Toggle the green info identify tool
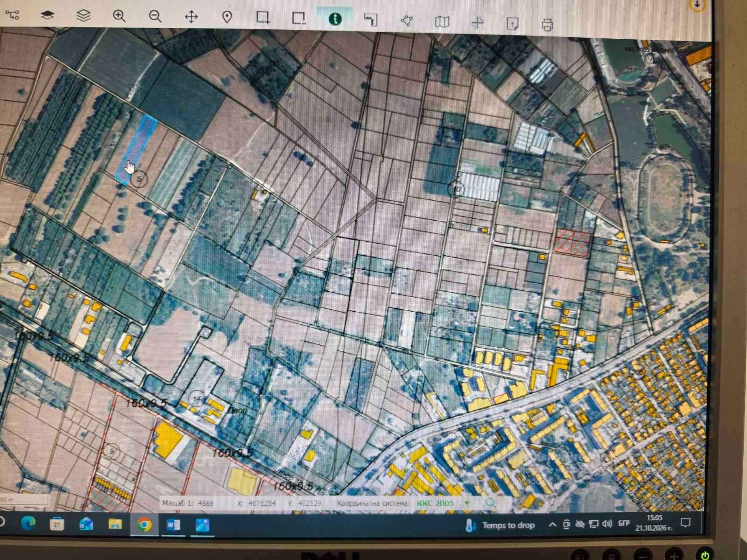 [335, 19]
